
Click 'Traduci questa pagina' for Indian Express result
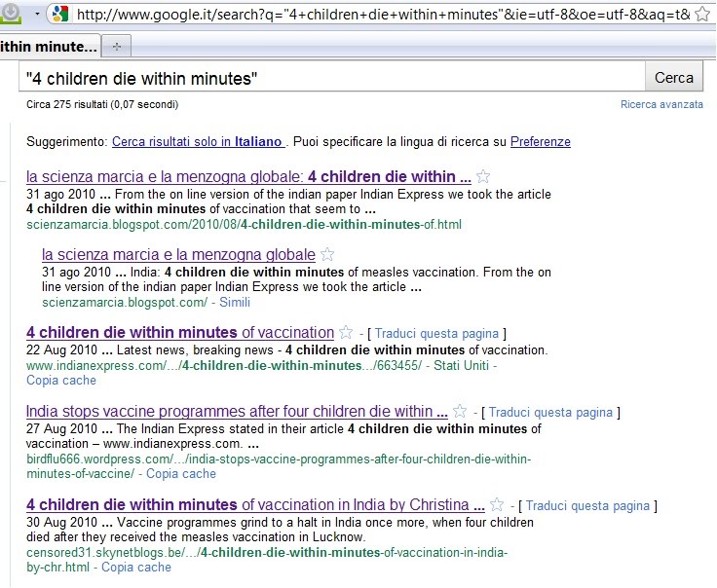[x=436, y=334]
